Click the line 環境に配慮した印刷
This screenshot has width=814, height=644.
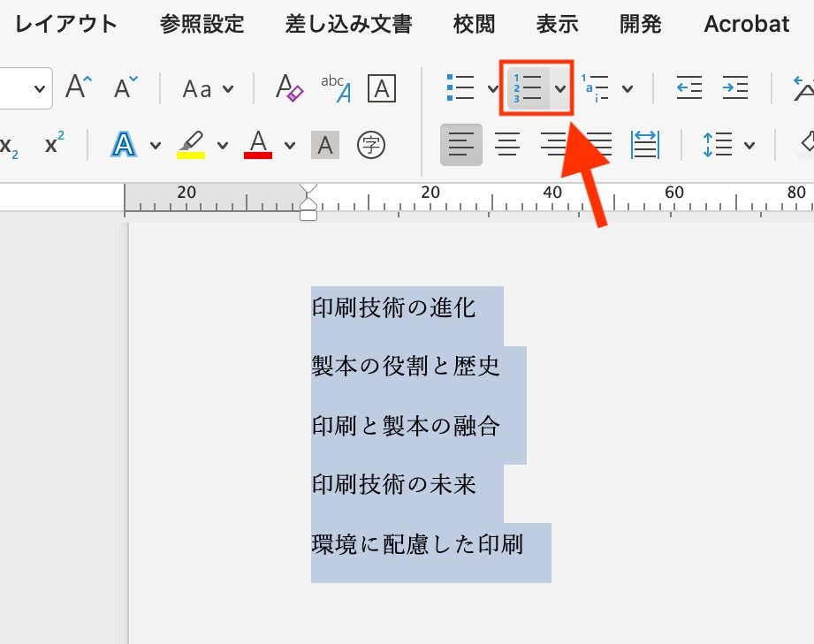[417, 544]
